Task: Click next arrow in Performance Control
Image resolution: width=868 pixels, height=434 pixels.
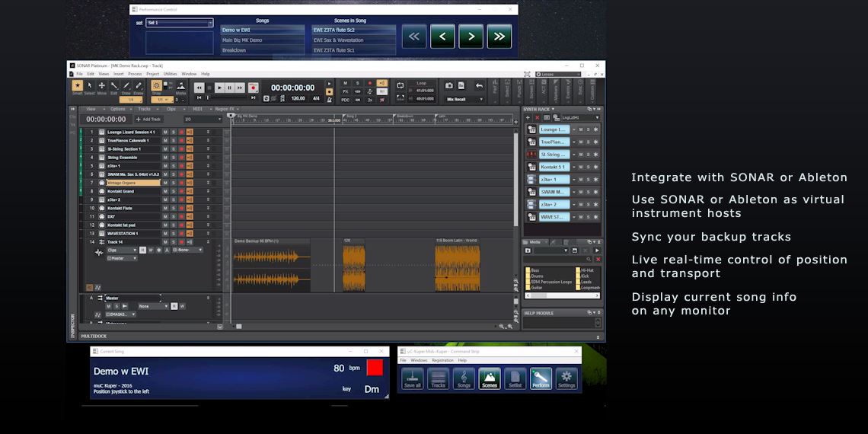Action: click(x=471, y=37)
